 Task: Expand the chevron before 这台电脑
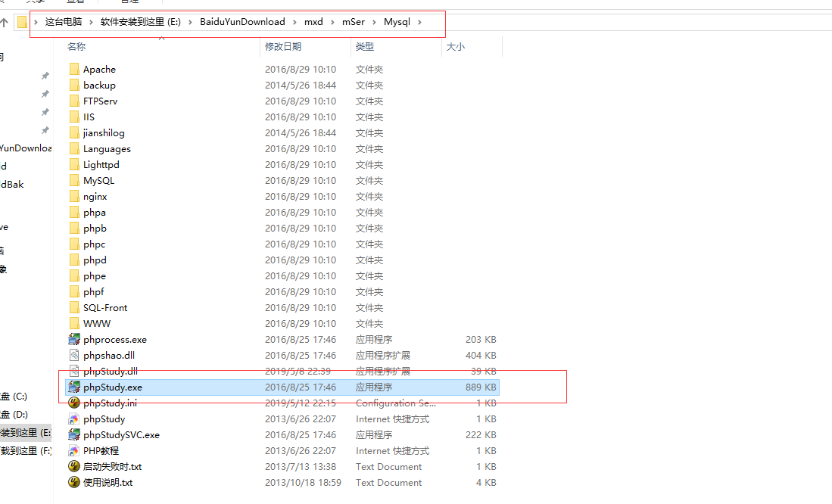click(36, 22)
